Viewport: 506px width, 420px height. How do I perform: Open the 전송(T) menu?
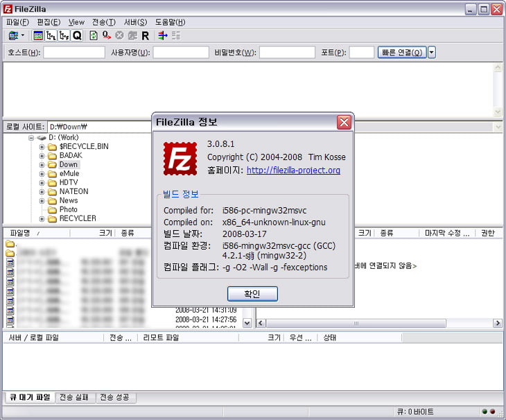(104, 22)
